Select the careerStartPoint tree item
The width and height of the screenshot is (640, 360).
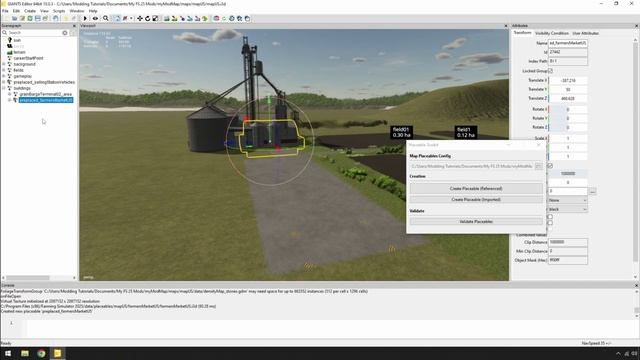point(28,58)
